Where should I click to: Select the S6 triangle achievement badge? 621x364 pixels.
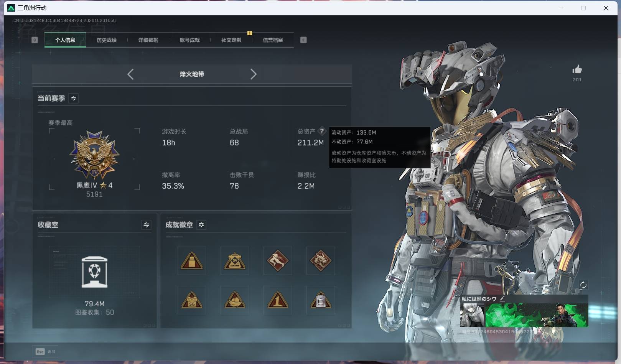point(192,300)
